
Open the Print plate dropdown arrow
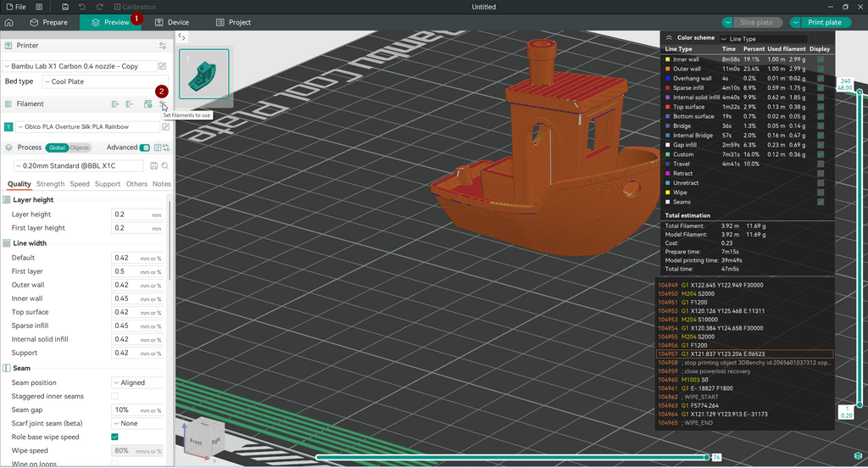795,22
